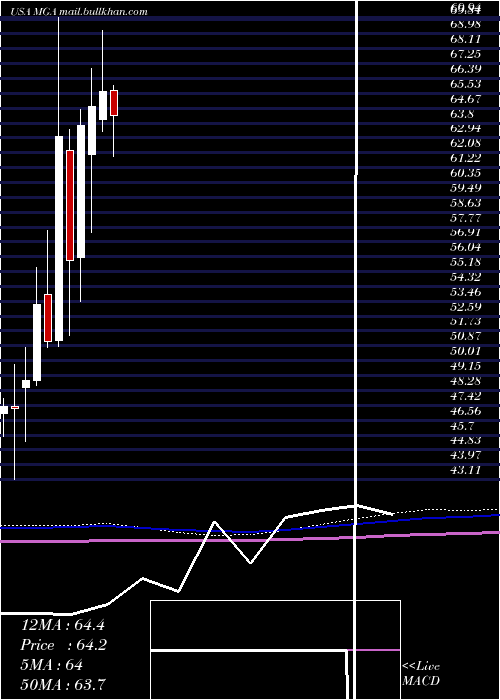Click the 66.39 price axis label
500x700 pixels.
click(x=466, y=69)
